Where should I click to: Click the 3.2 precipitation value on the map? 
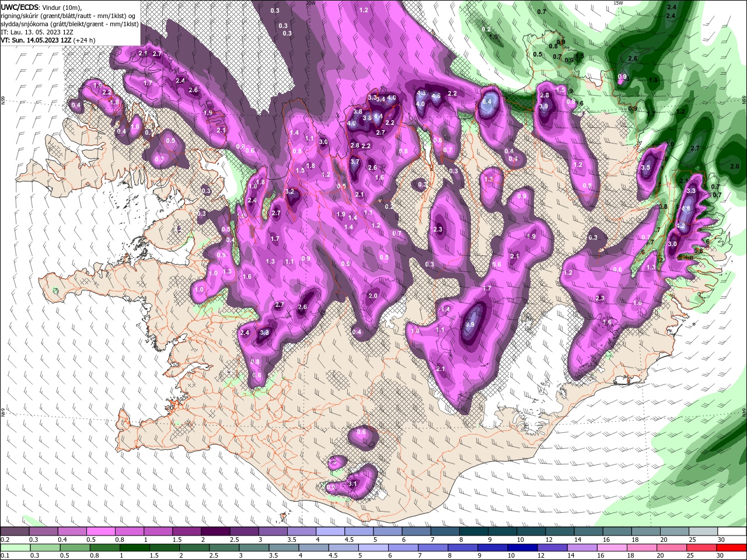pos(289,191)
